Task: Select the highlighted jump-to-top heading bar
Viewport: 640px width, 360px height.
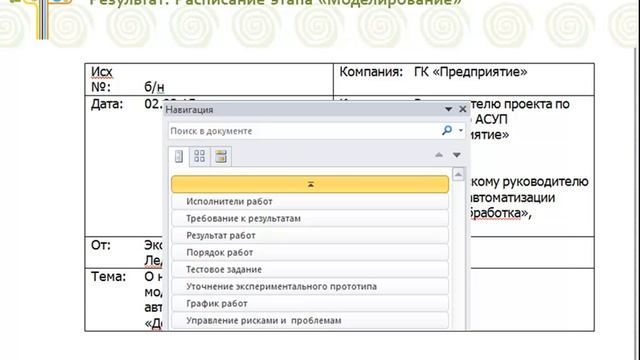Action: pyautogui.click(x=310, y=184)
